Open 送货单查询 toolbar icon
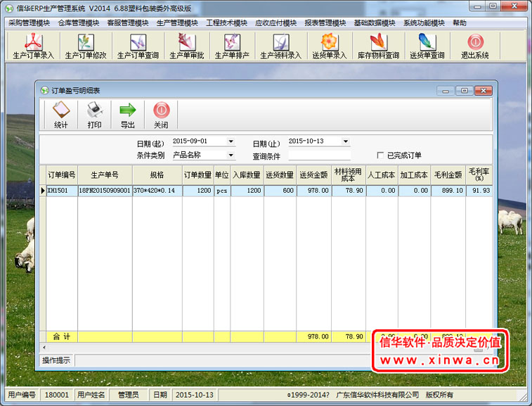Screen dimensions: 532x406 [x=427, y=46]
